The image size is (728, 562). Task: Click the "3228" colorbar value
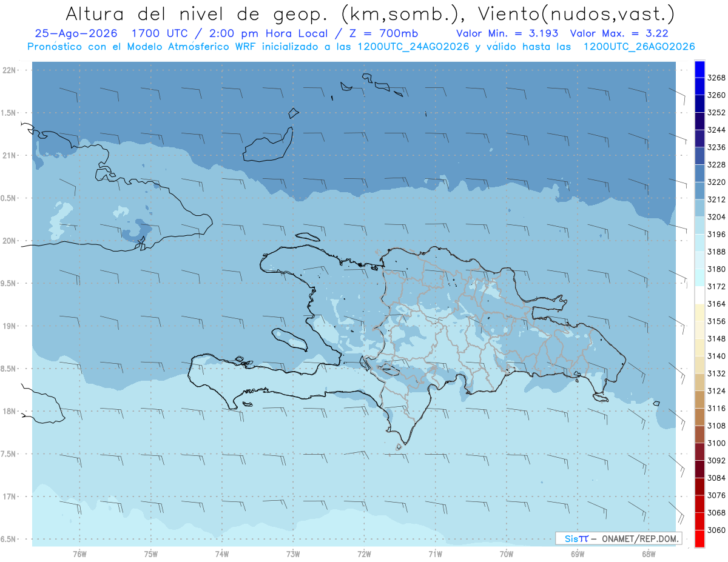pos(716,165)
